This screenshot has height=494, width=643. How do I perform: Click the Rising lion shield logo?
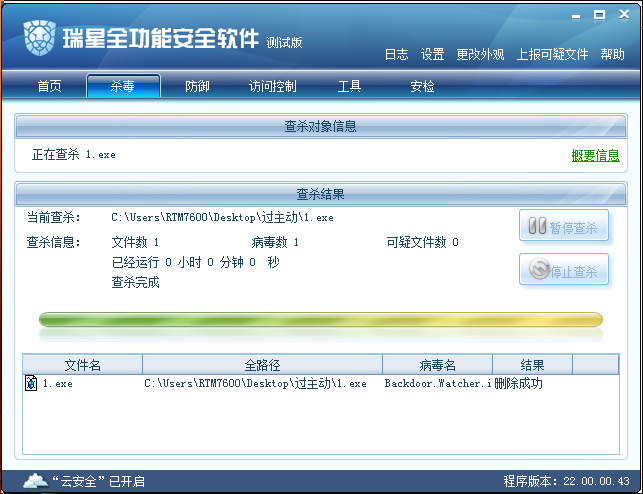point(39,38)
